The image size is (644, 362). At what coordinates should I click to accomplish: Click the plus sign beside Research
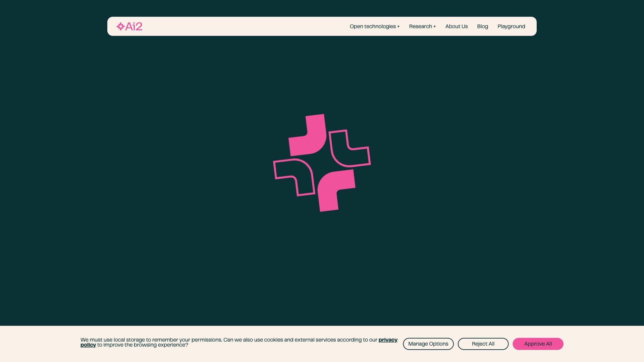434,26
